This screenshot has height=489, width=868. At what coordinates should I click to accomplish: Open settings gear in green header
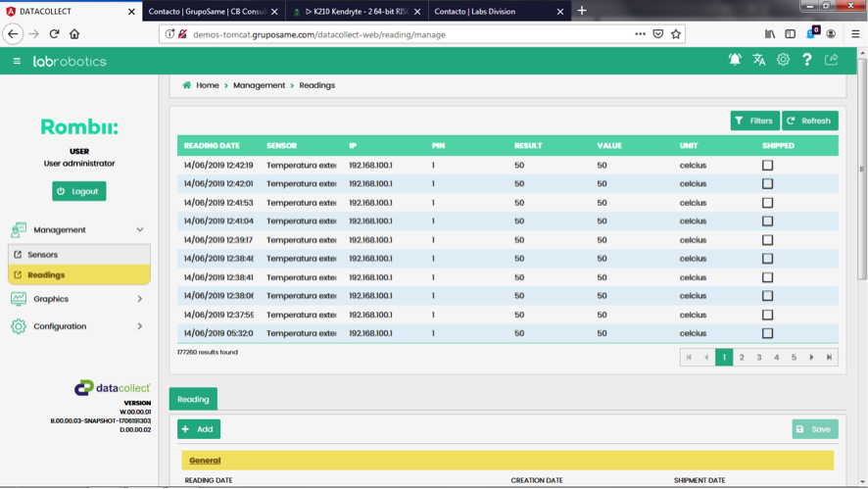(x=783, y=60)
